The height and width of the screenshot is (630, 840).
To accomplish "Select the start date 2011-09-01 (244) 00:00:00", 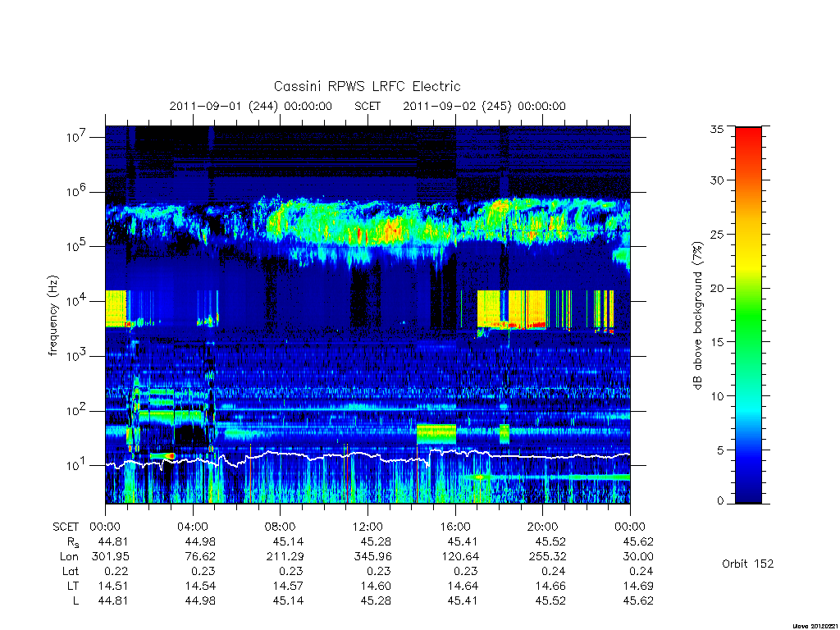I will [x=251, y=106].
